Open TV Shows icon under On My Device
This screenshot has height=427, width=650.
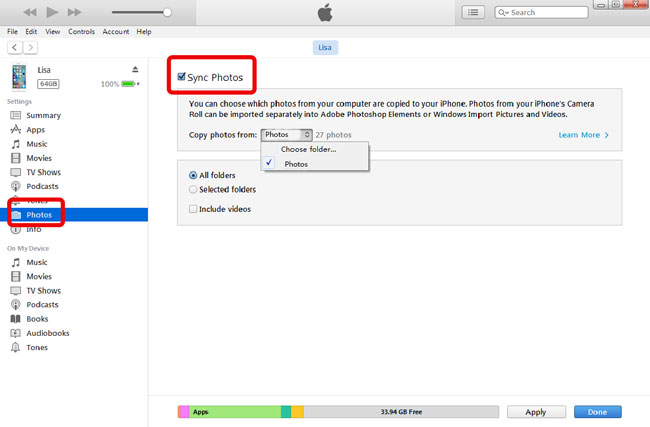pyautogui.click(x=16, y=291)
